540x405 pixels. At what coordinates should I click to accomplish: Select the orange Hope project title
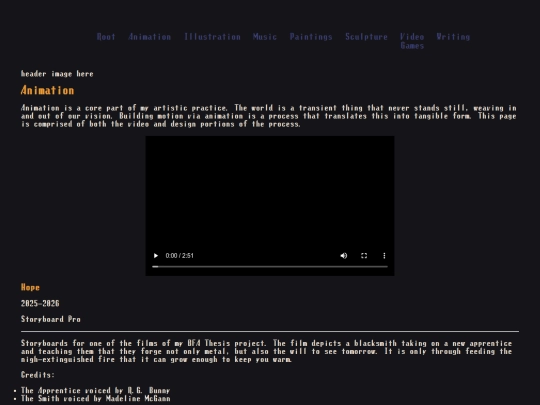click(30, 287)
